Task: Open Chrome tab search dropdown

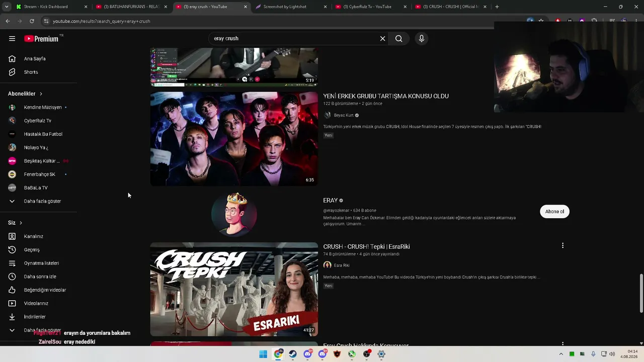Action: coord(7,7)
